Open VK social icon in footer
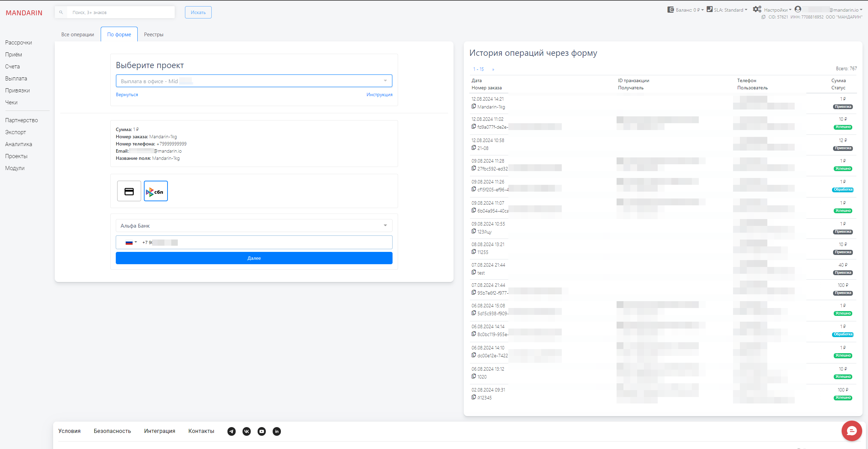The image size is (868, 449). click(x=247, y=431)
